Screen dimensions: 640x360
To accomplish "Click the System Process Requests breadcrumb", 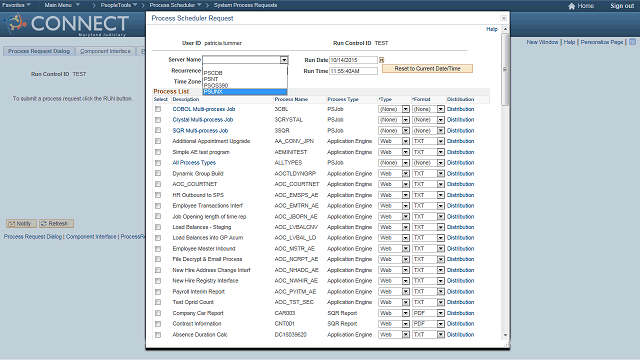I will click(x=245, y=5).
